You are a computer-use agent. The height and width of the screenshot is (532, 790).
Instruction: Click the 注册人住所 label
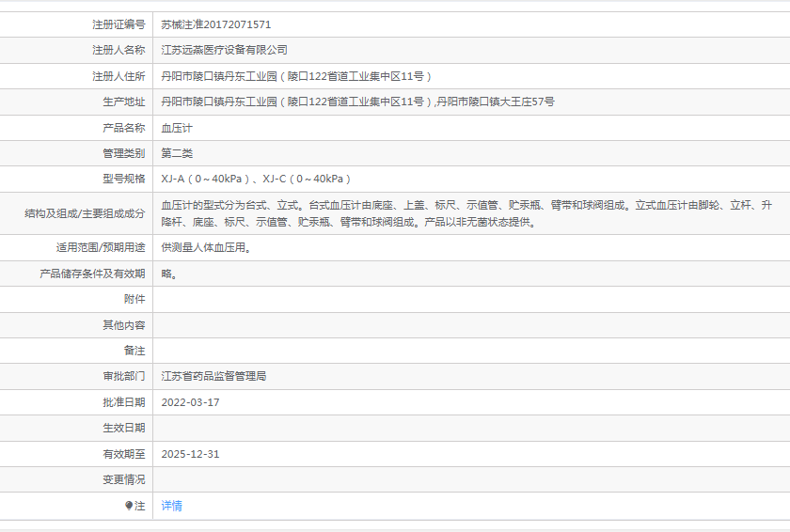pos(118,76)
